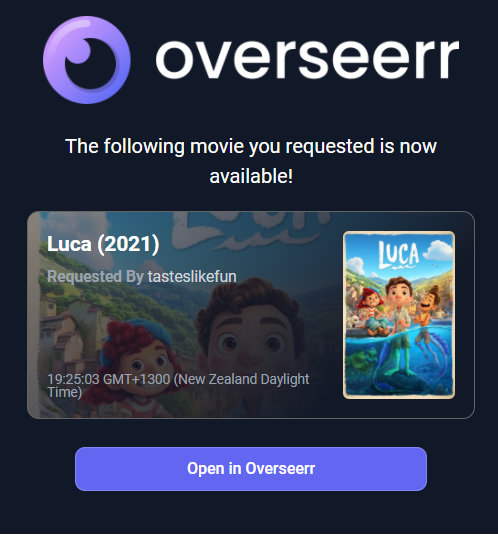Image resolution: width=498 pixels, height=536 pixels.
Task: Click the Requested By tasteslikefun line
Action: [x=142, y=277]
